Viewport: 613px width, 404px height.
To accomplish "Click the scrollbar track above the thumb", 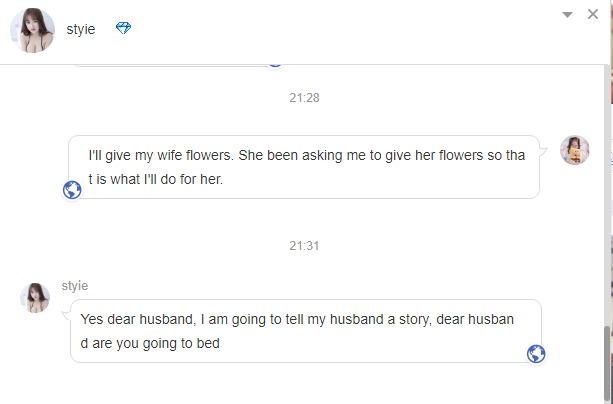I will (x=608, y=200).
